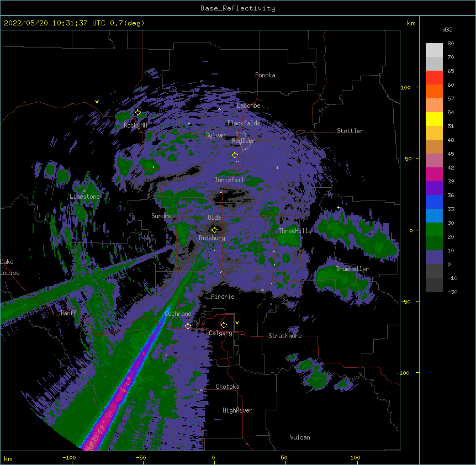Click the Innisfail city label
The height and width of the screenshot is (465, 476).
point(229,180)
